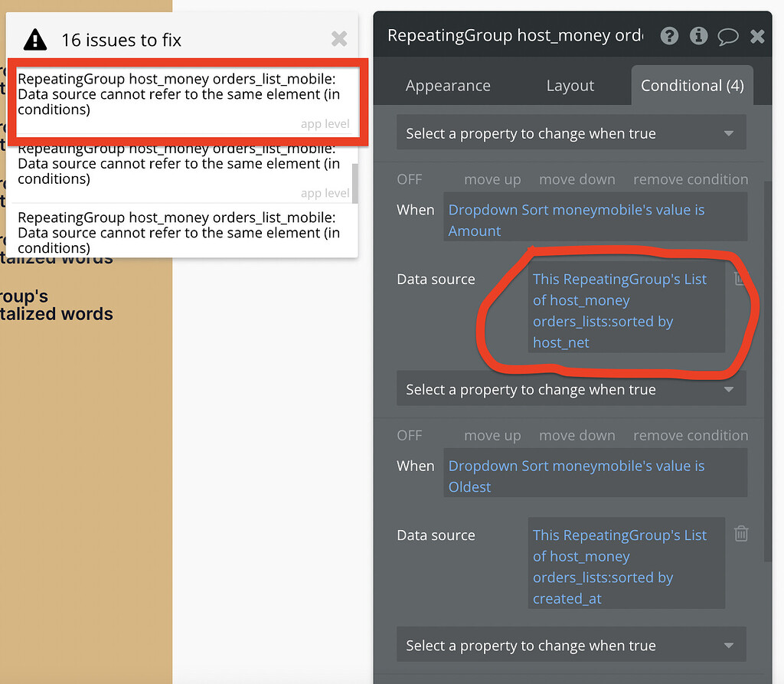Open the help icon in the property editor header
The image size is (784, 684).
click(x=669, y=36)
